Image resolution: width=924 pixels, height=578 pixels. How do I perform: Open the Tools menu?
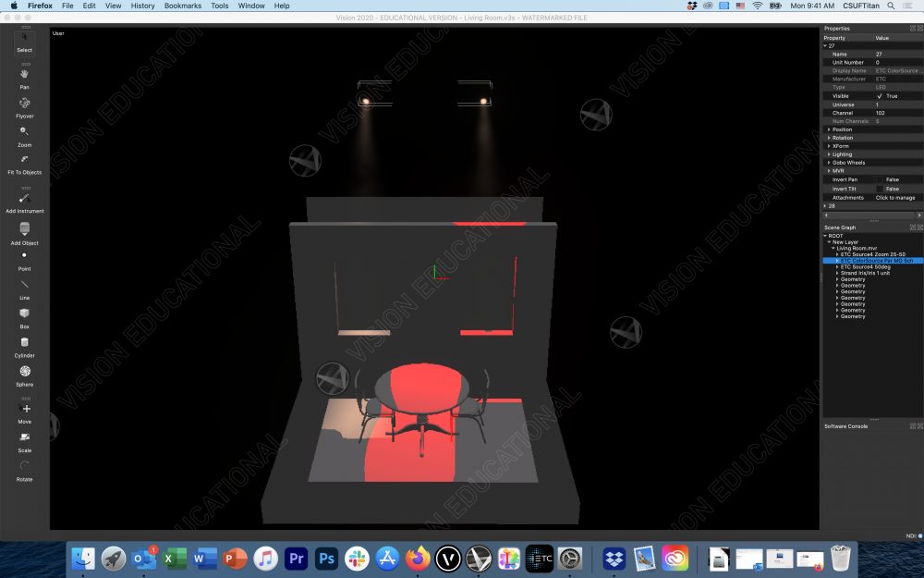pos(219,6)
